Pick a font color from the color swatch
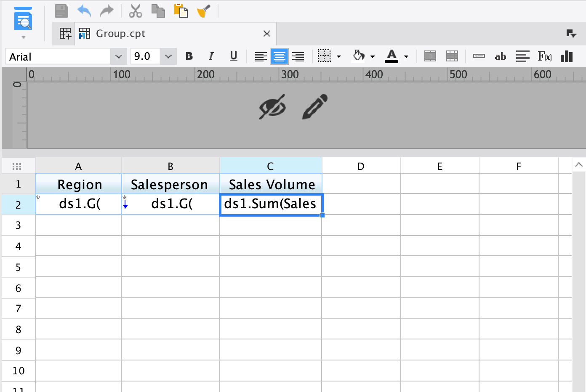Screen dimensions: 586x392 click(x=391, y=56)
